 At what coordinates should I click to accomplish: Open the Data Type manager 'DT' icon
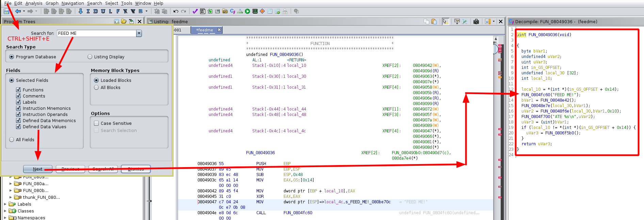coord(225,11)
